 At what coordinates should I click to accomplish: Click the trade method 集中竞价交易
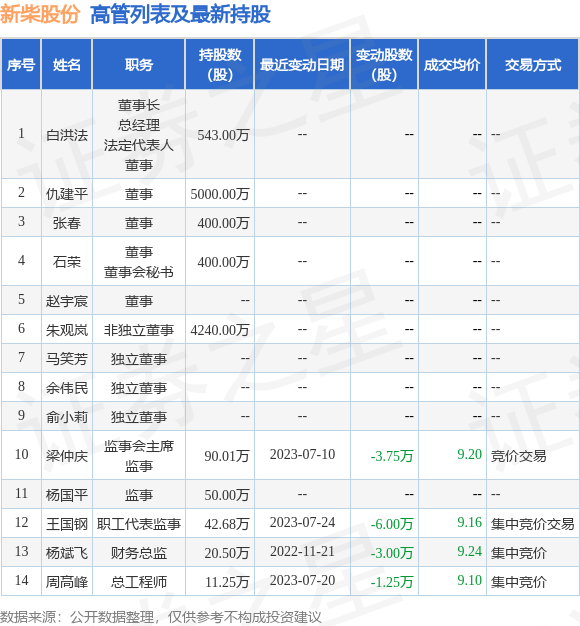[x=532, y=523]
